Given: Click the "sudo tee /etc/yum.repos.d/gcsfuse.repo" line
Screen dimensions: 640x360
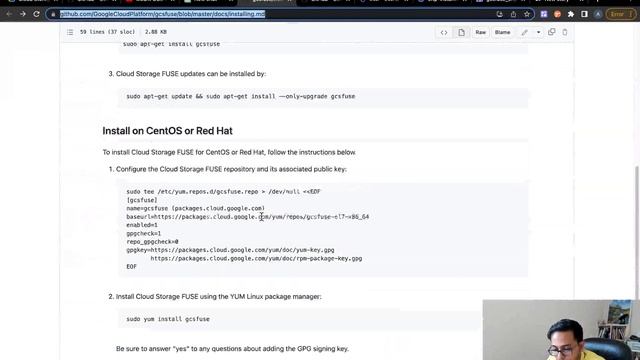Looking at the screenshot, I should (223, 191).
